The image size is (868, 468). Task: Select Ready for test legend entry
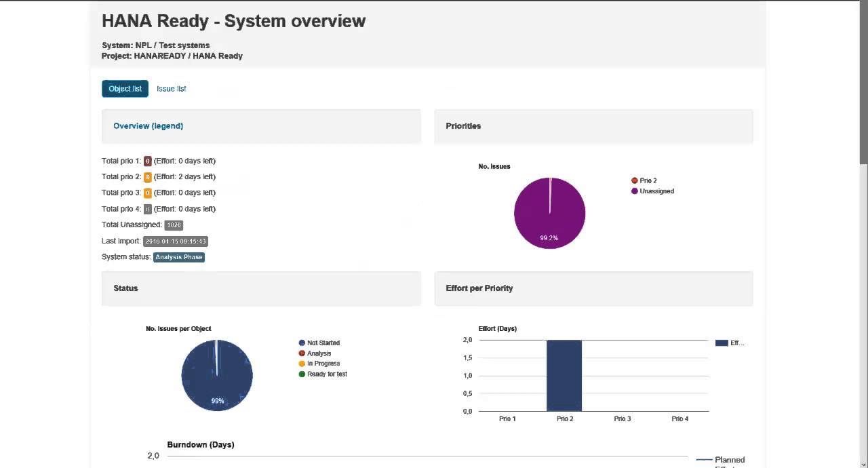(323, 374)
